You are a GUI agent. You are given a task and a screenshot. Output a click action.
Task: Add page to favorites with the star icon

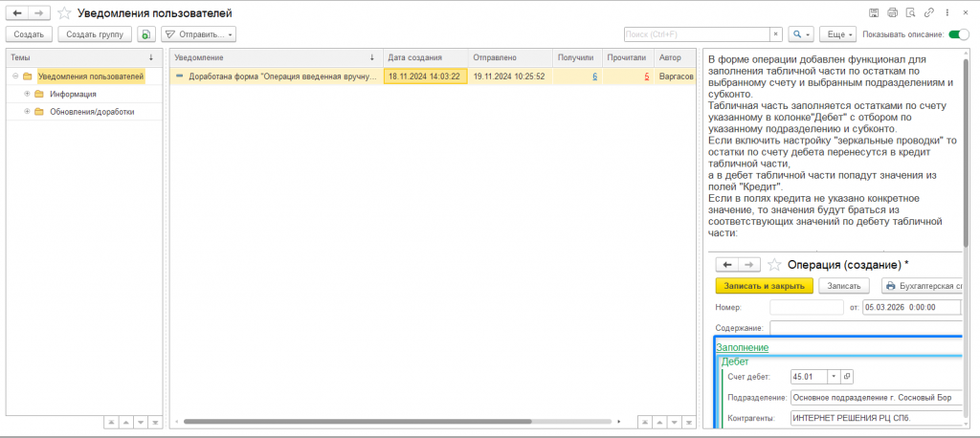64,12
